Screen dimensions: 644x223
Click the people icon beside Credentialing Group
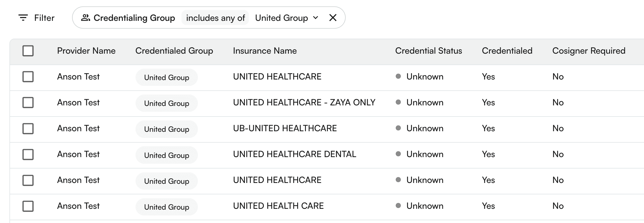(x=85, y=18)
